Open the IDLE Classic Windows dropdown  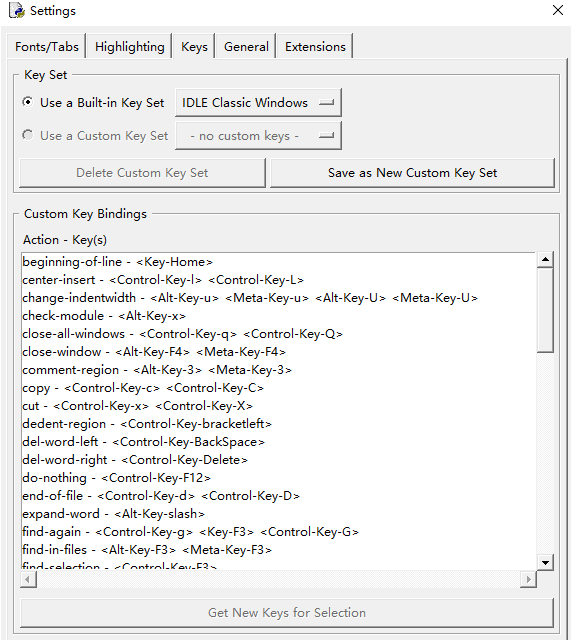pyautogui.click(x=258, y=102)
